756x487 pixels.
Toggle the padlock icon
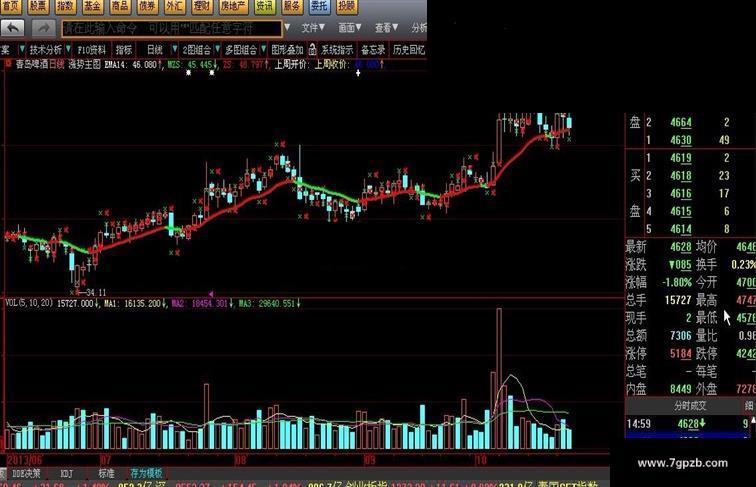pos(312,49)
